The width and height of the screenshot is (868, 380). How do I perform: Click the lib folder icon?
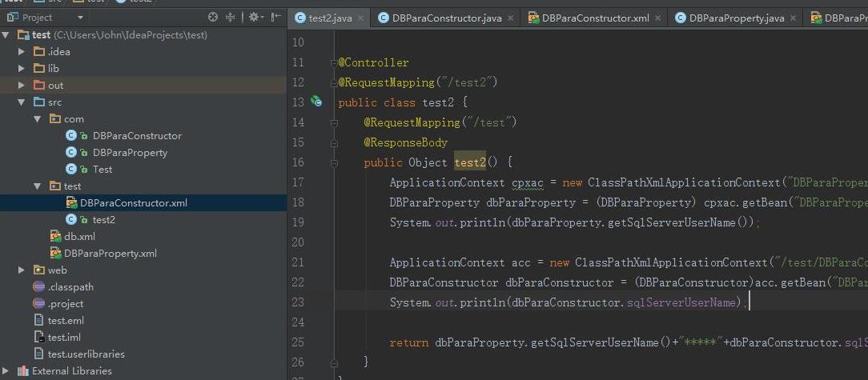coord(38,69)
